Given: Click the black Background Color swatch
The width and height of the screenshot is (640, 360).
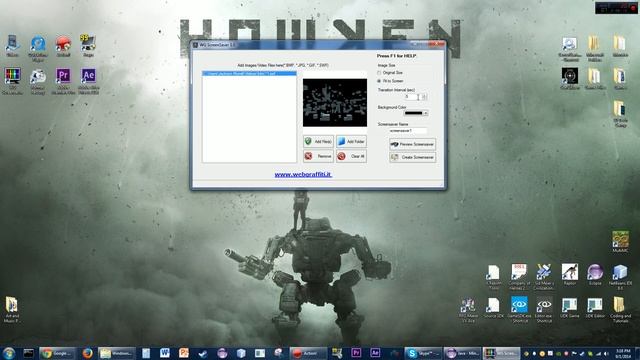Looking at the screenshot, I should [413, 113].
